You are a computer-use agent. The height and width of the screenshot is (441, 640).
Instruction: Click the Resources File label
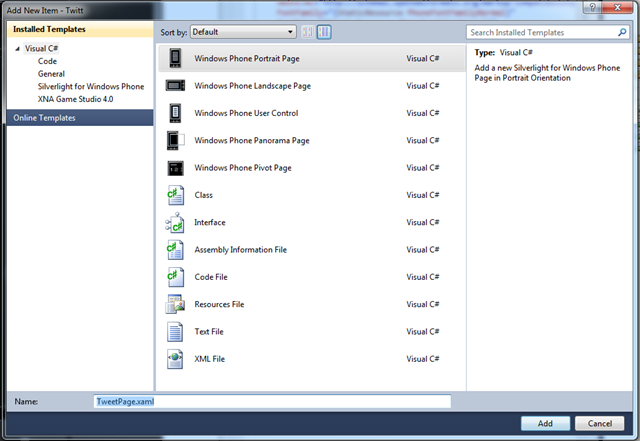[x=219, y=304]
